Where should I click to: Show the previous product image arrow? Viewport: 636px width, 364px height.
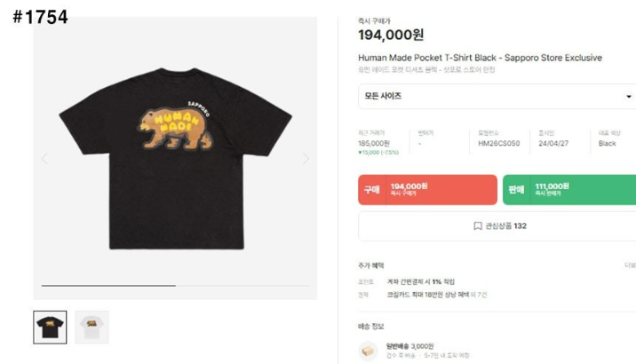[44, 159]
